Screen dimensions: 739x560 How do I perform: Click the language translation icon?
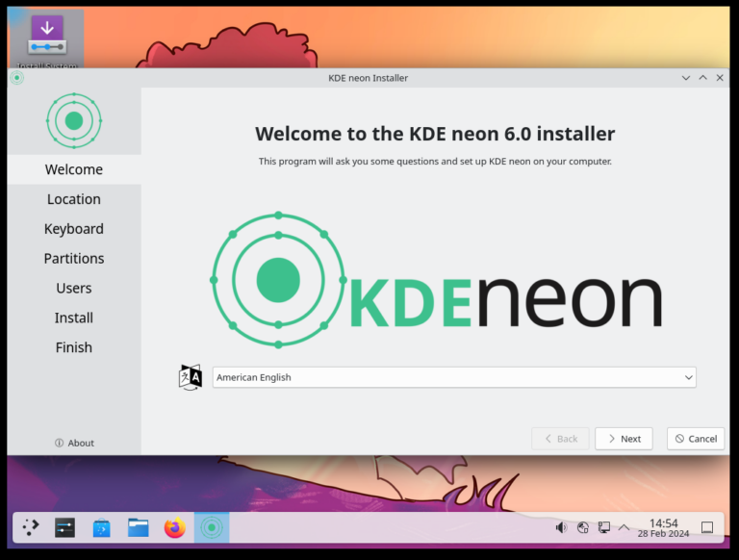click(191, 377)
